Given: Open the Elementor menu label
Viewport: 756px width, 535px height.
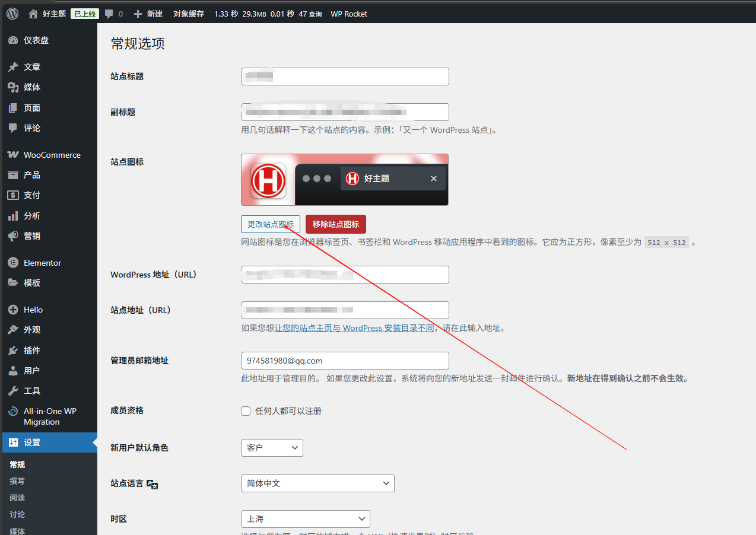Looking at the screenshot, I should 43,263.
